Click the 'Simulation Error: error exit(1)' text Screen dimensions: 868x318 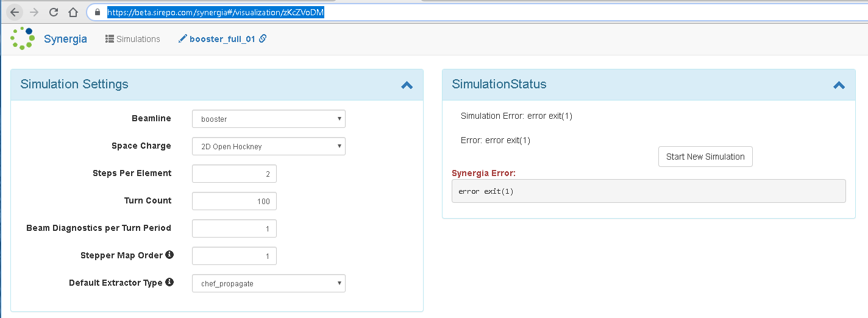tap(516, 116)
